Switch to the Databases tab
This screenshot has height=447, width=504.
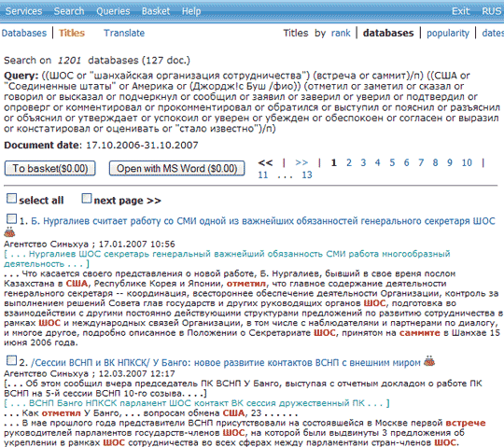point(24,33)
